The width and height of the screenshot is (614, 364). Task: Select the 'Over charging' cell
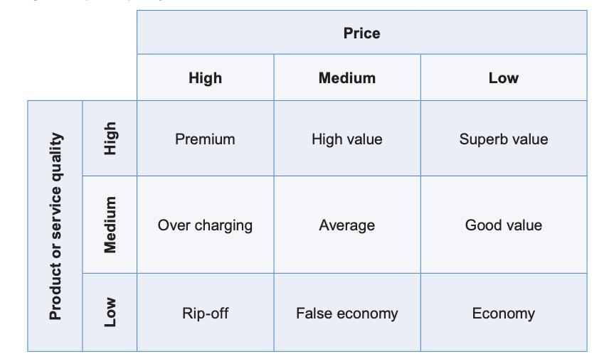point(205,225)
